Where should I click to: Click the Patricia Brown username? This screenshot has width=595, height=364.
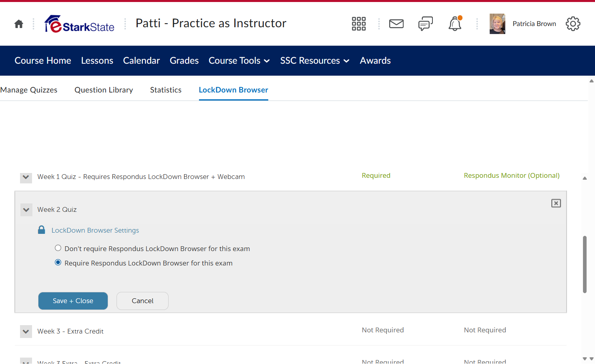pos(534,24)
